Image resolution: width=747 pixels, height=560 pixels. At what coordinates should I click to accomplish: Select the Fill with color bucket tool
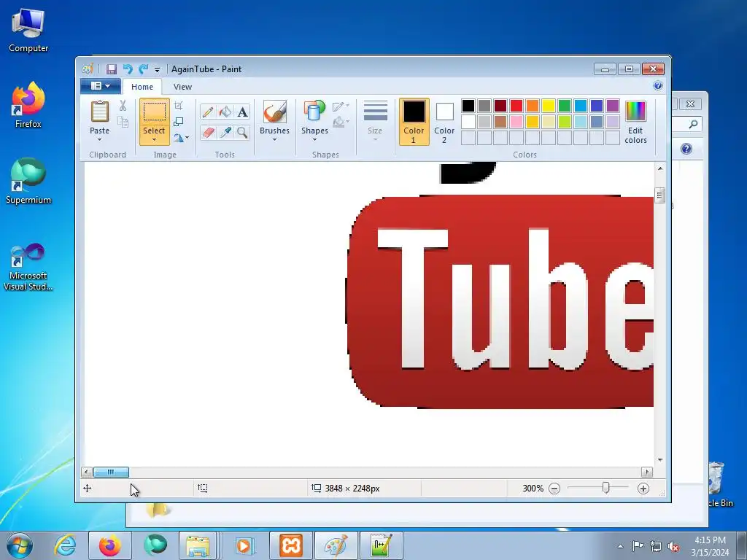click(x=225, y=112)
